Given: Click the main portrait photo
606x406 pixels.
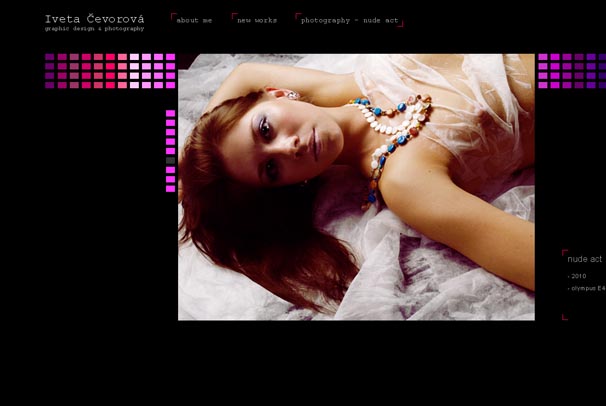Looking at the screenshot, I should 356,187.
